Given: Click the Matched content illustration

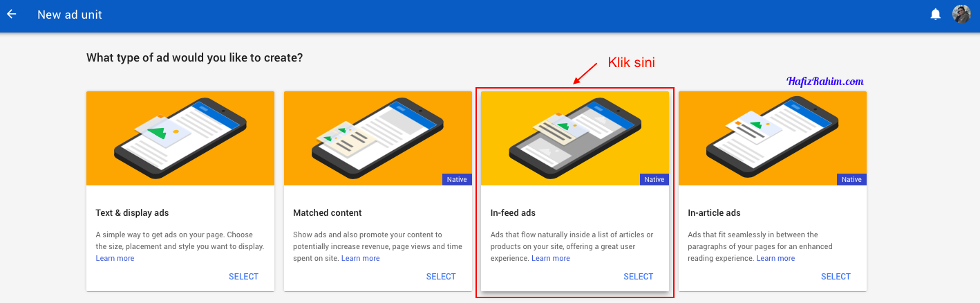Looking at the screenshot, I should point(377,138).
